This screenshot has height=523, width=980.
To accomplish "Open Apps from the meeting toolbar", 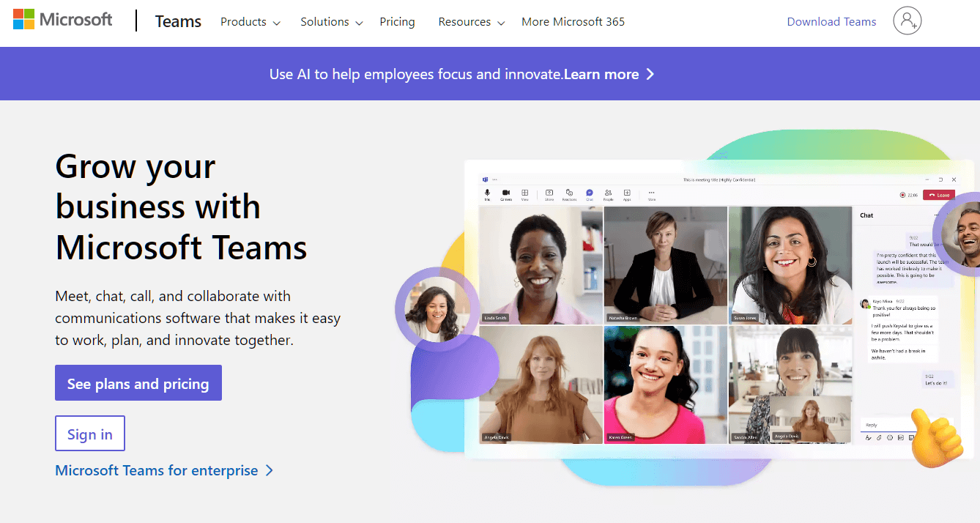I will pos(628,194).
